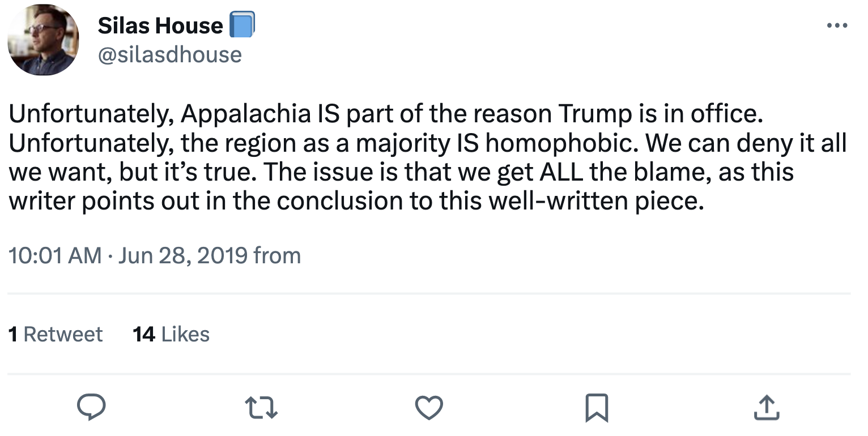View the 14 Likes list

(171, 334)
